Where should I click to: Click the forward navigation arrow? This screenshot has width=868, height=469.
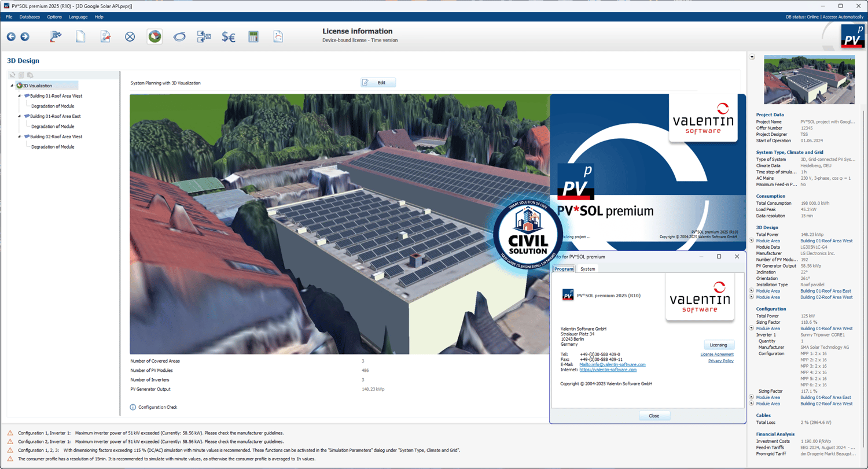tap(24, 37)
